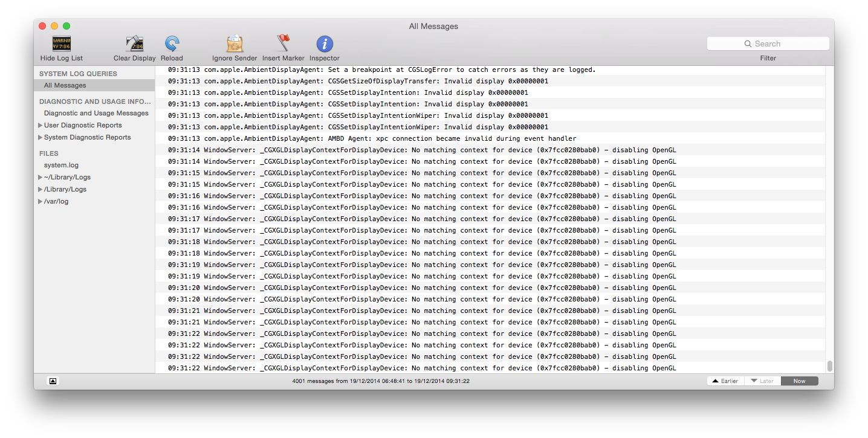Click the Hide Log List icon

(x=62, y=43)
